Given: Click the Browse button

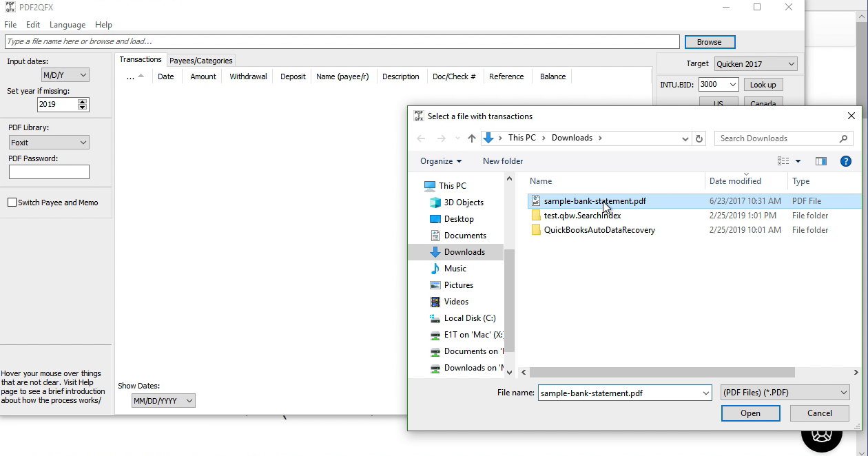Looking at the screenshot, I should coord(710,42).
